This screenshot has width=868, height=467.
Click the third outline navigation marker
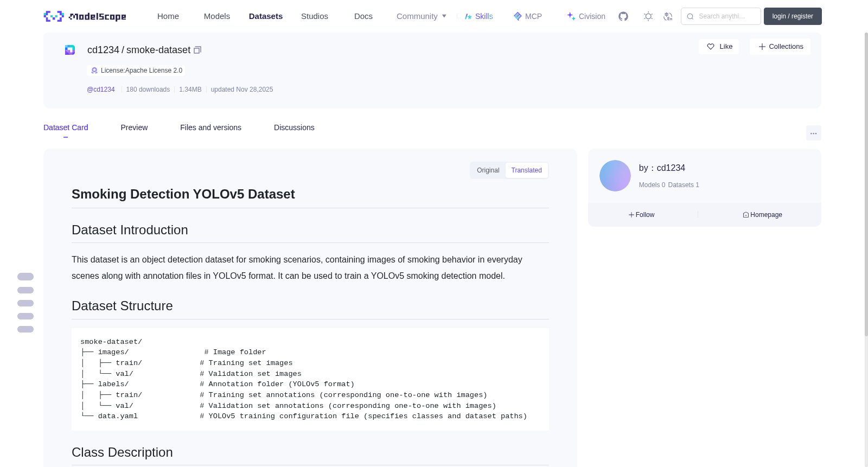[x=25, y=303]
